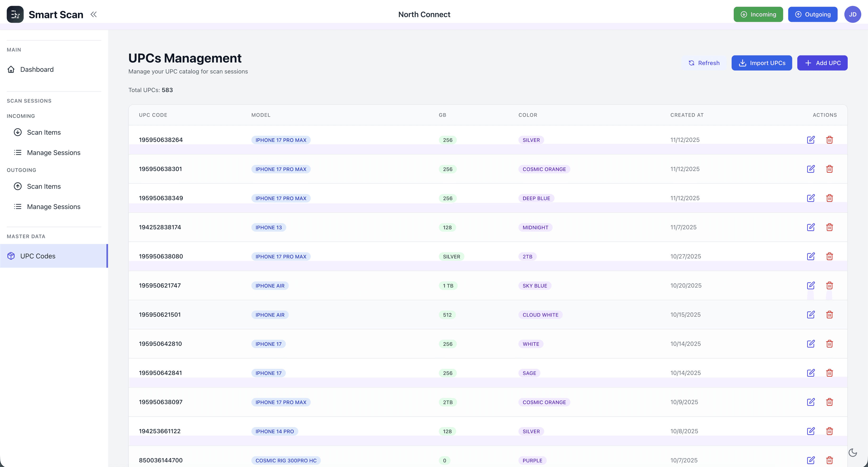Screen dimensions: 868x467
Task: Open Dashboard from the sidebar
Action: coord(37,69)
